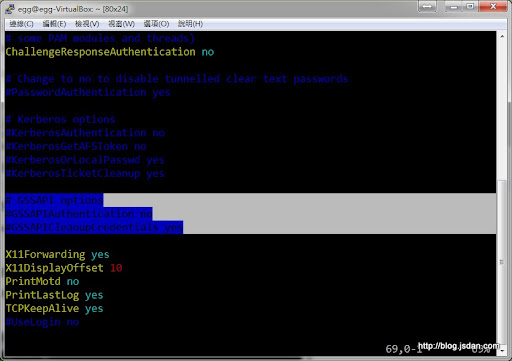Click the TCPKeepAlive setting text
Viewport: 512px width, 361px height.
pyautogui.click(x=42, y=308)
